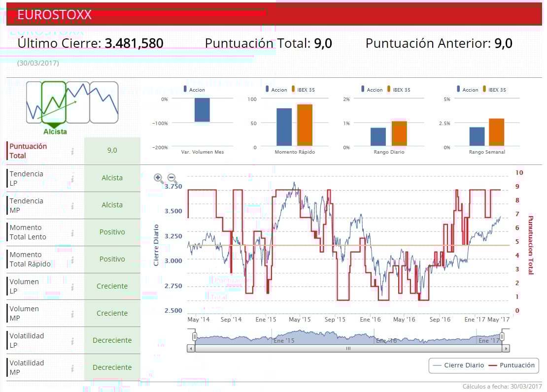Click Creciente value for Volumen LP

coord(112,286)
